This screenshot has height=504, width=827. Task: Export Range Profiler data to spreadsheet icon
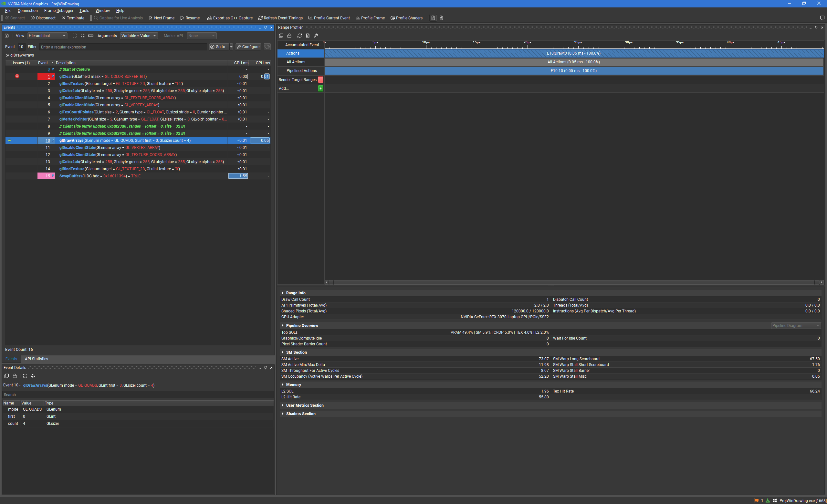pos(308,36)
